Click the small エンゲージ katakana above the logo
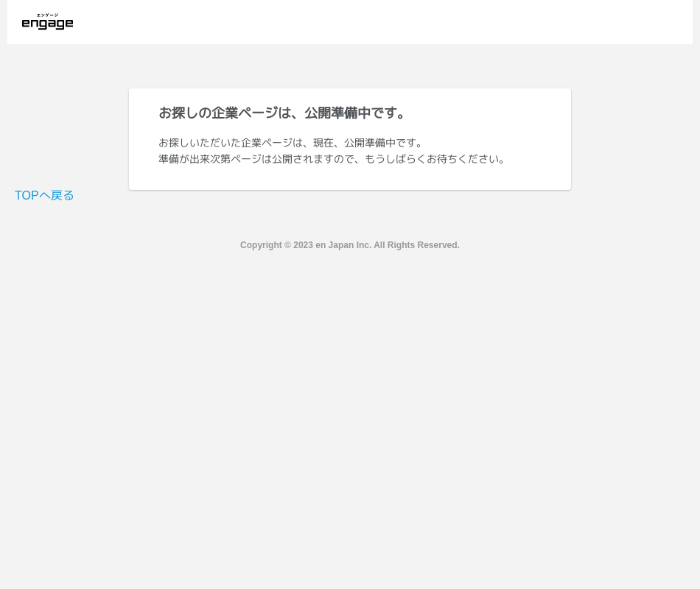Image resolution: width=700 pixels, height=589 pixels. 47,15
